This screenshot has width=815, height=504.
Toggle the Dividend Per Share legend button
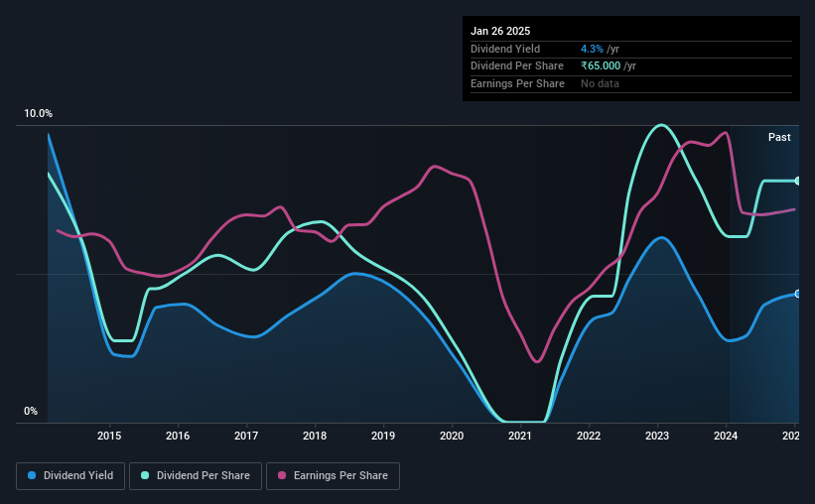(196, 476)
